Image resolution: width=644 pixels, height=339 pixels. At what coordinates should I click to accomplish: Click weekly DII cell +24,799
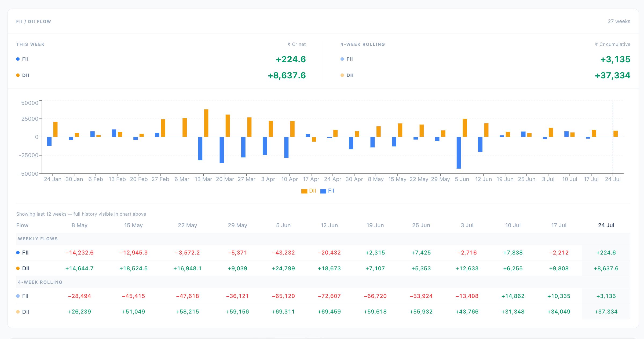pos(283,268)
